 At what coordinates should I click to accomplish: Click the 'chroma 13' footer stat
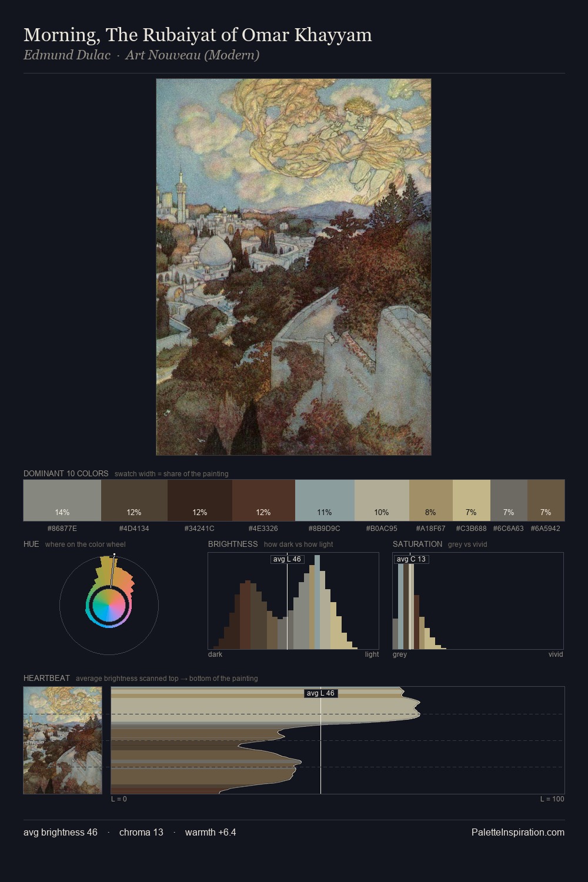coord(141,832)
